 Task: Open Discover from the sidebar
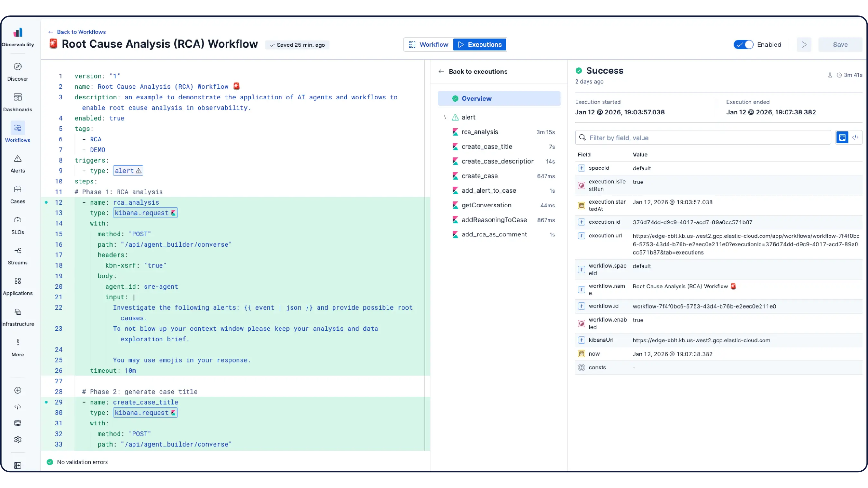click(x=18, y=67)
